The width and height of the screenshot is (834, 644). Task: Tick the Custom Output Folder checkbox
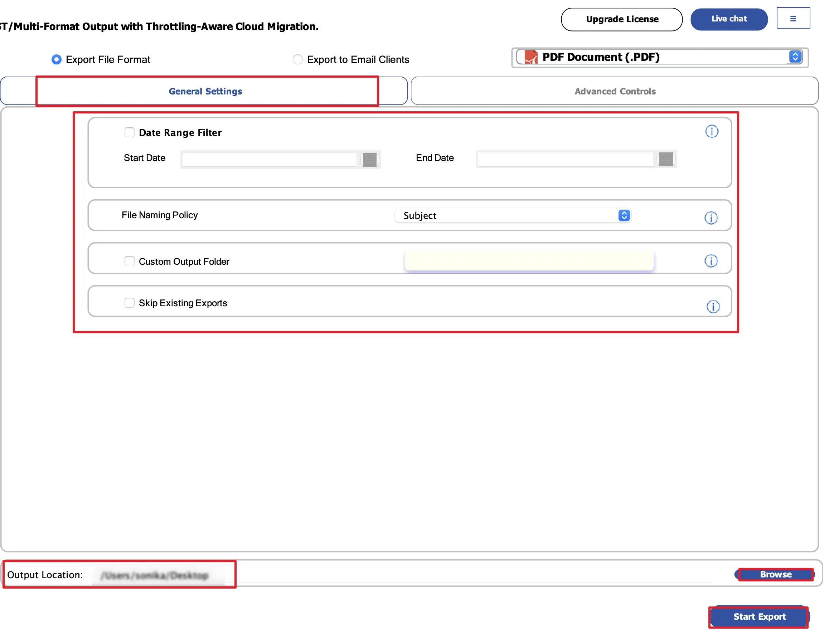coord(130,261)
